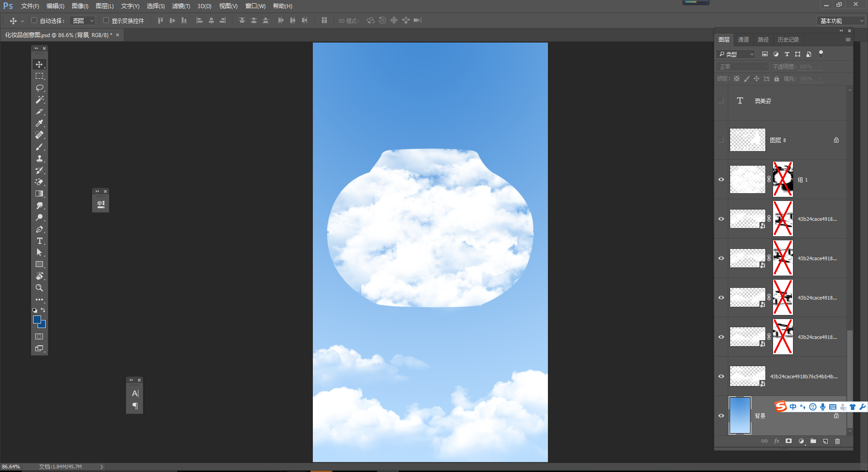
Task: Select the Gradient tool
Action: click(39, 194)
